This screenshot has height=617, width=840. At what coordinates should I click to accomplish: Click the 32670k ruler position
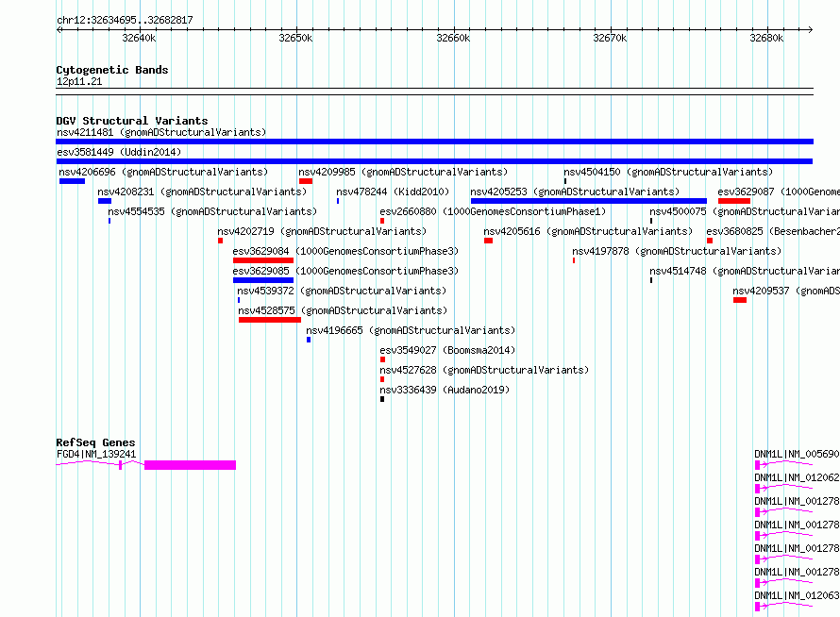tap(610, 38)
